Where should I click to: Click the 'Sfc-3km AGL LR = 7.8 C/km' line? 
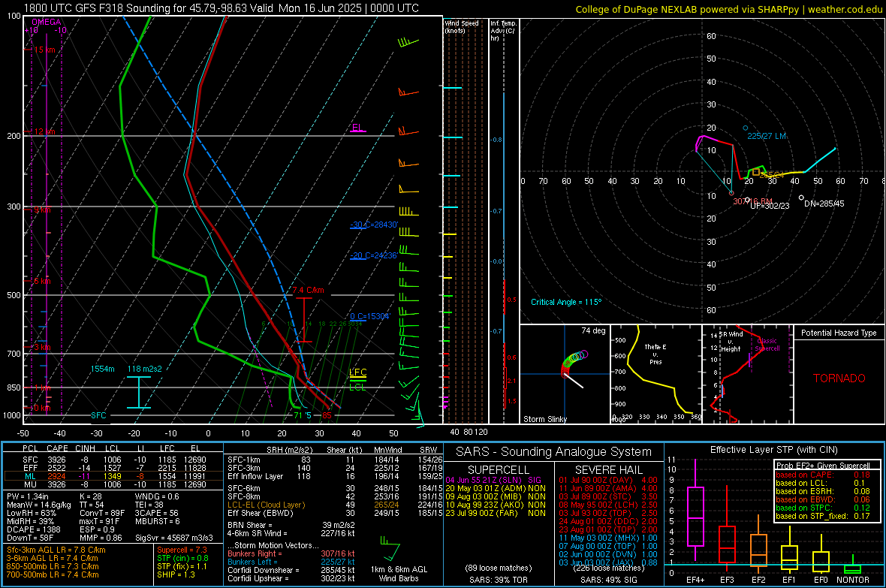tap(56, 550)
